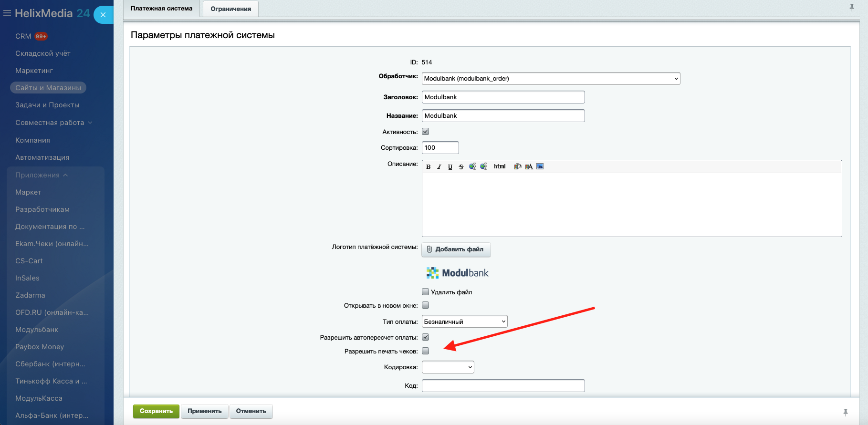Open Ekam.Чеки sidebar app
Viewport: 868px width, 425px height.
pos(52,244)
